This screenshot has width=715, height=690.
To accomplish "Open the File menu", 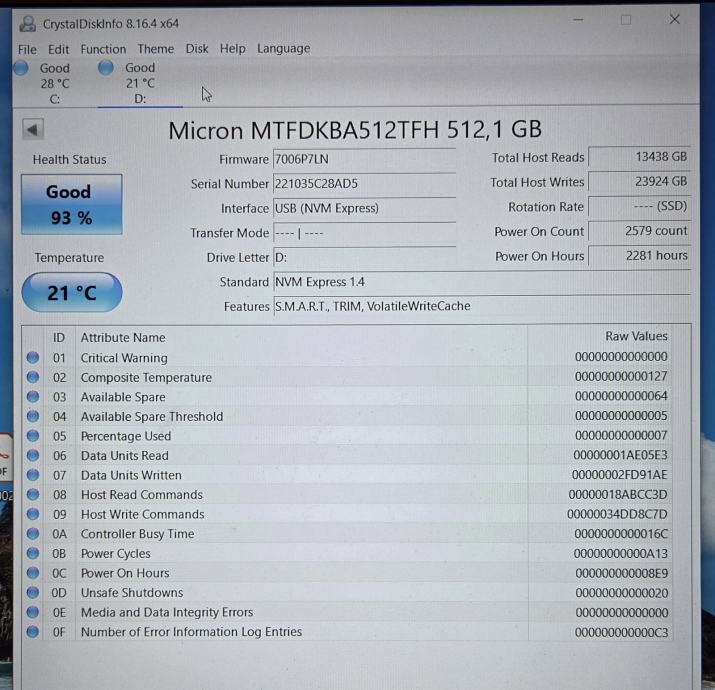I will 27,49.
